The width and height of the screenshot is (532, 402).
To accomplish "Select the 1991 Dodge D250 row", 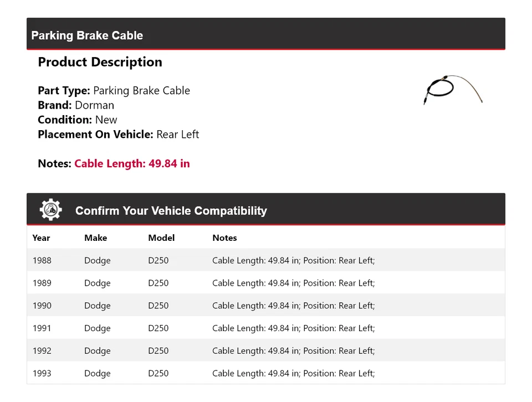I will pyautogui.click(x=265, y=328).
